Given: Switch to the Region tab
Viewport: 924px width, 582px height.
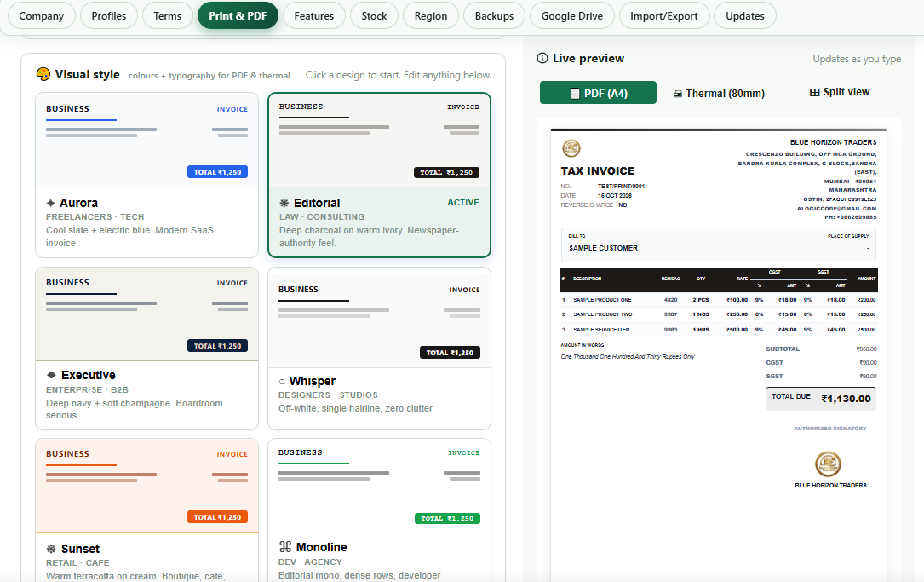Looking at the screenshot, I should [430, 16].
